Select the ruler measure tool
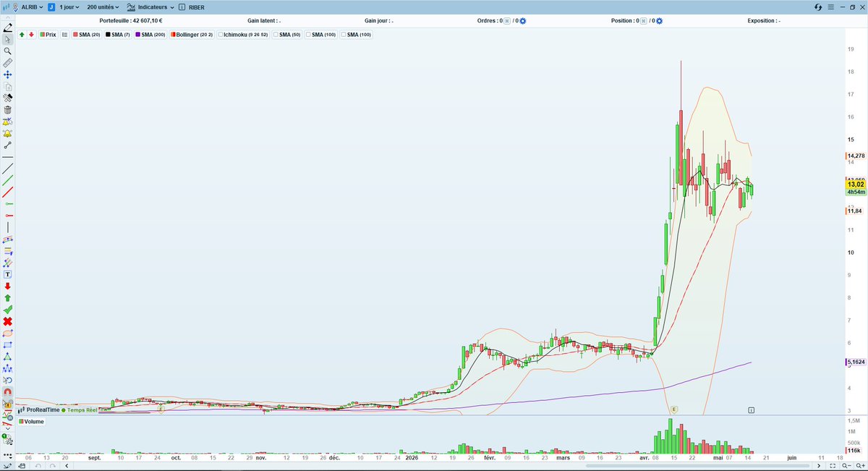Screen dimensions: 868x471 click(x=8, y=63)
